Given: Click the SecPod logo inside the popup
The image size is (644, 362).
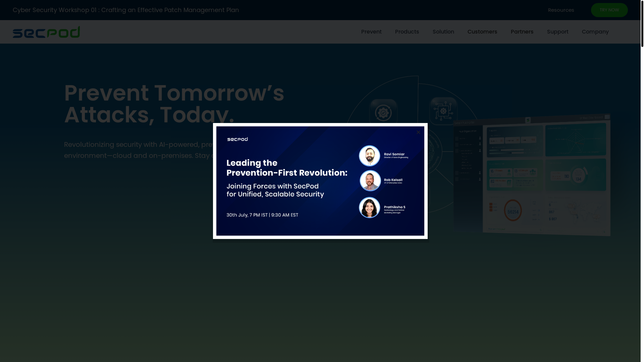Looking at the screenshot, I should [x=237, y=139].
